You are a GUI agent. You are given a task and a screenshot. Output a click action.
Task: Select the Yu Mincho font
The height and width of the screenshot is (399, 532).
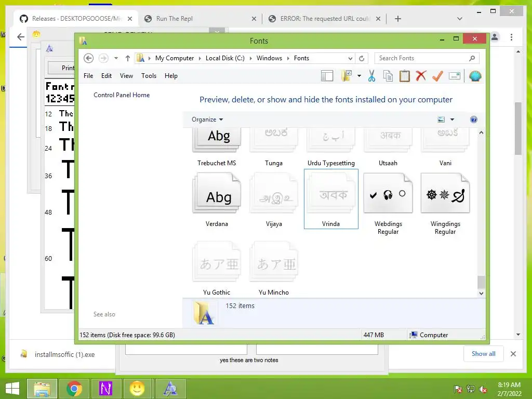point(274,268)
